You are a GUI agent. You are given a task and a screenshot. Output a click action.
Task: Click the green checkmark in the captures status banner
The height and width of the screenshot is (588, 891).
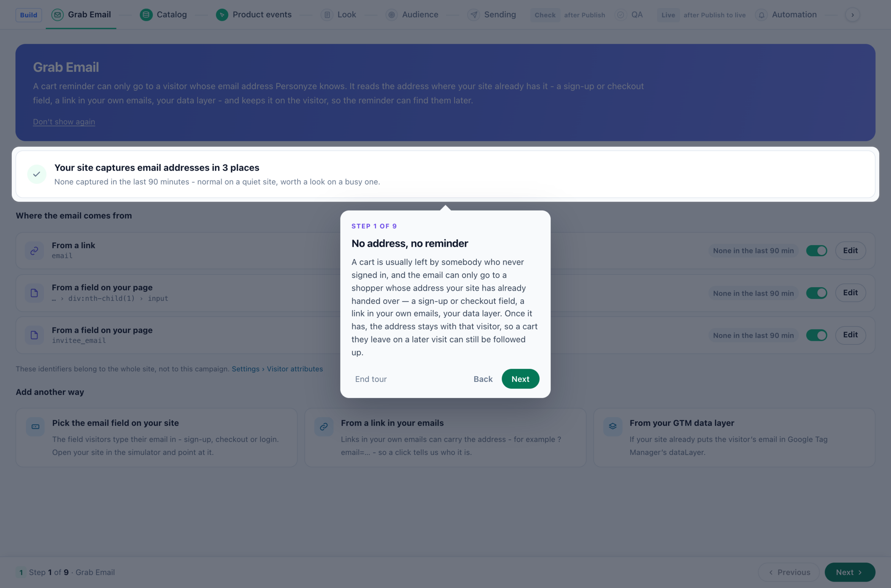[37, 174]
